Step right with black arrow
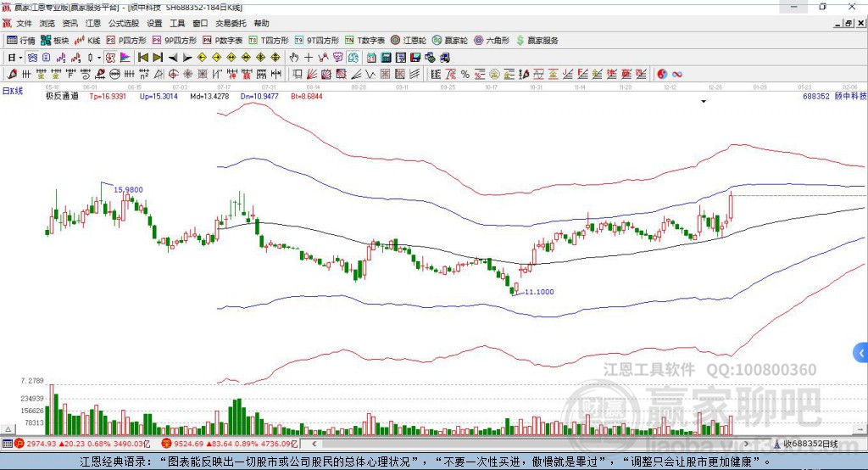 coord(187,58)
